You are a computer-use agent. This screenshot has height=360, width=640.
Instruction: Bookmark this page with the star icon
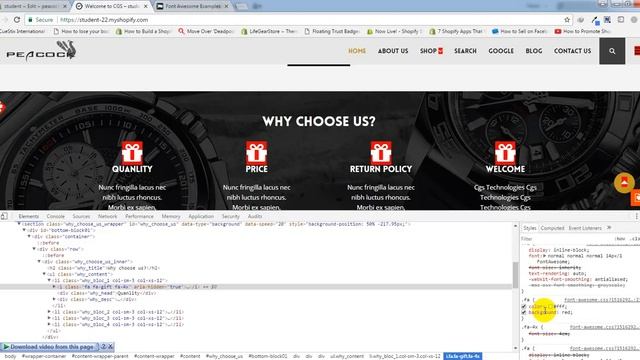567,20
